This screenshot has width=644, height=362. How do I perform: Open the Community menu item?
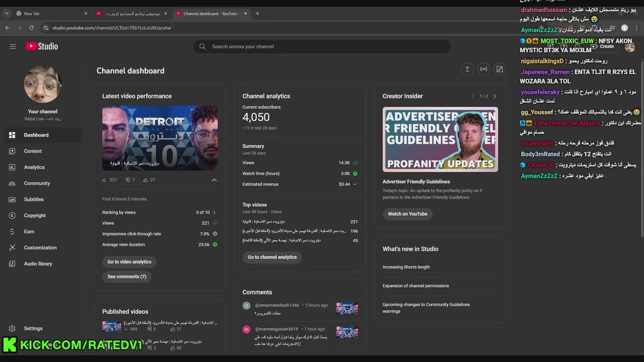(43, 183)
